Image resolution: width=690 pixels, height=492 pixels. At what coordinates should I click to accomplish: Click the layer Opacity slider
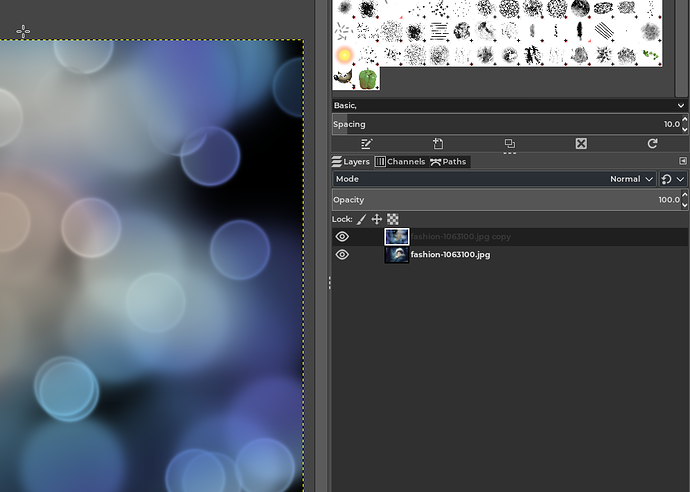[x=500, y=200]
